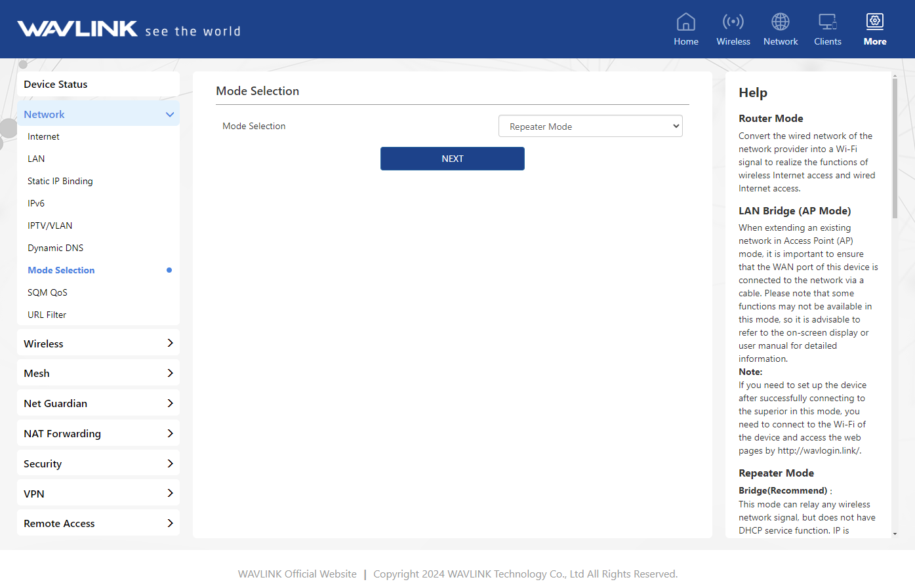Image resolution: width=915 pixels, height=588 pixels.
Task: Expand the Wireless sidebar section
Action: pos(98,343)
